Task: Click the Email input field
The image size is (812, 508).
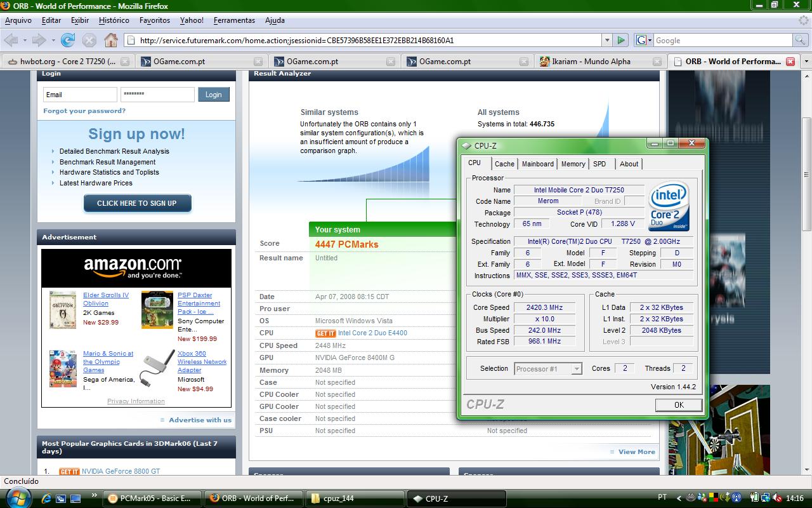Action: tap(80, 95)
